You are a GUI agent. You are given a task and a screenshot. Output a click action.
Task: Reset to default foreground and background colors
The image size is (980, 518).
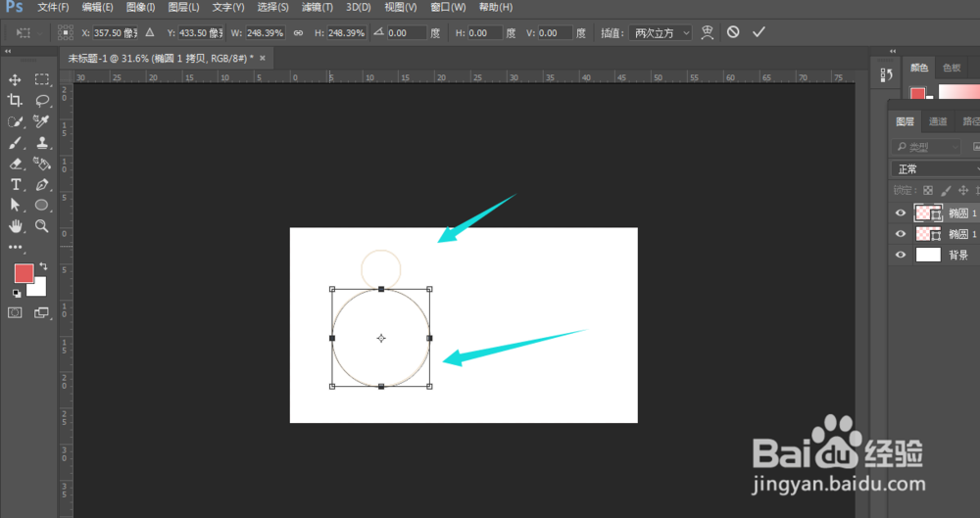pyautogui.click(x=17, y=293)
